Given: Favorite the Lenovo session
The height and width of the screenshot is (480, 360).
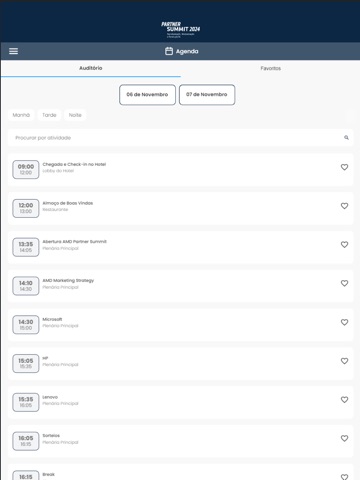Looking at the screenshot, I should click(x=344, y=399).
